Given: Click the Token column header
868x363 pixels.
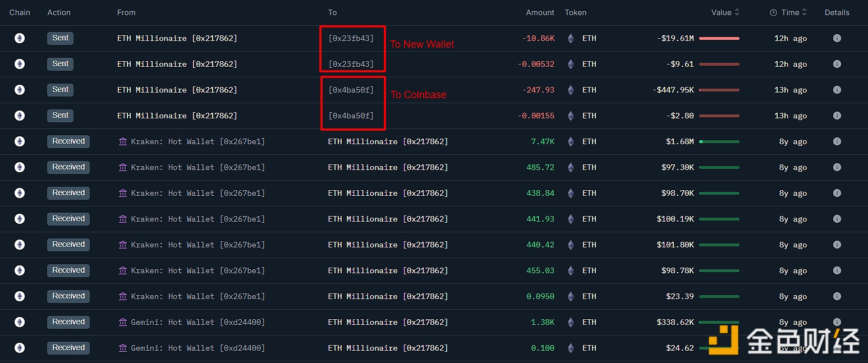Looking at the screenshot, I should [x=575, y=12].
